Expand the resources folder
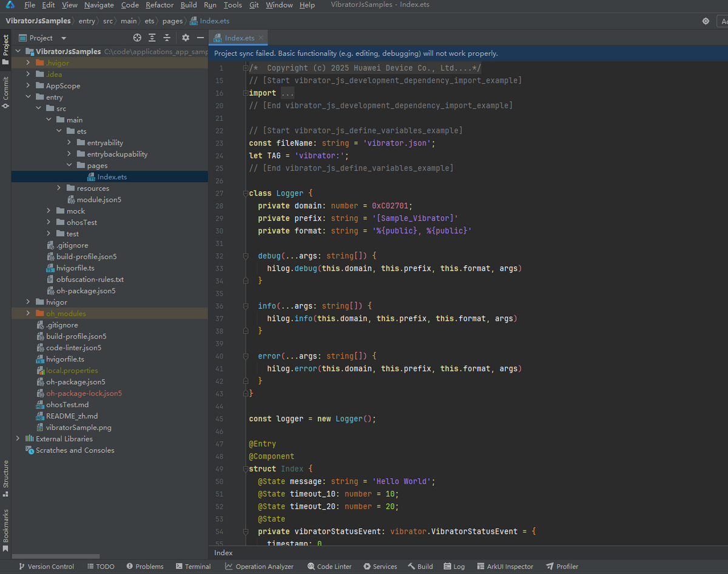The image size is (728, 574). pyautogui.click(x=59, y=188)
